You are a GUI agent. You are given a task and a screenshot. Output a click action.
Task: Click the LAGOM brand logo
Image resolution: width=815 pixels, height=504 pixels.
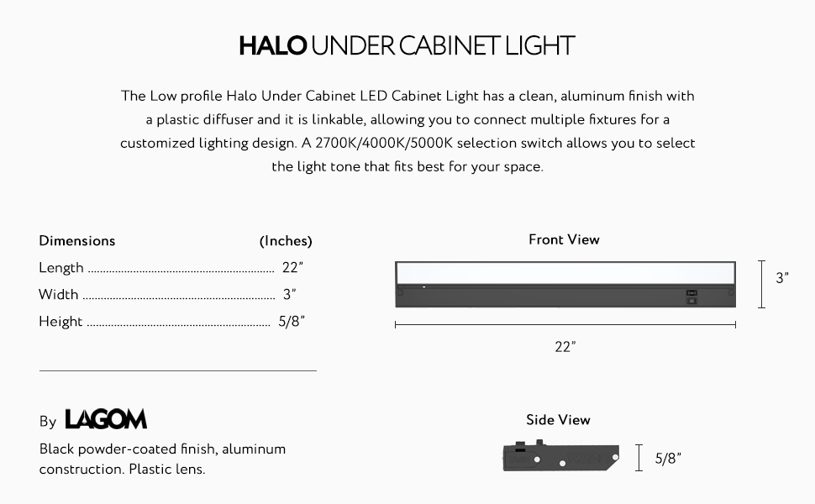106,419
